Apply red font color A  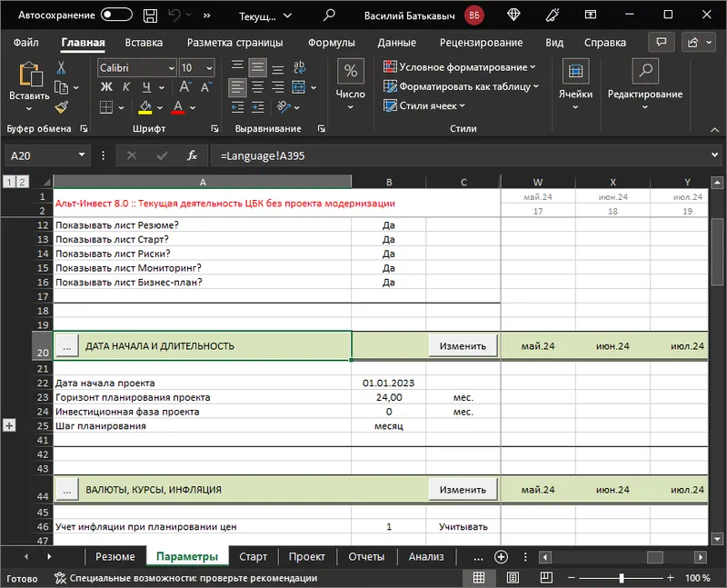coord(177,107)
